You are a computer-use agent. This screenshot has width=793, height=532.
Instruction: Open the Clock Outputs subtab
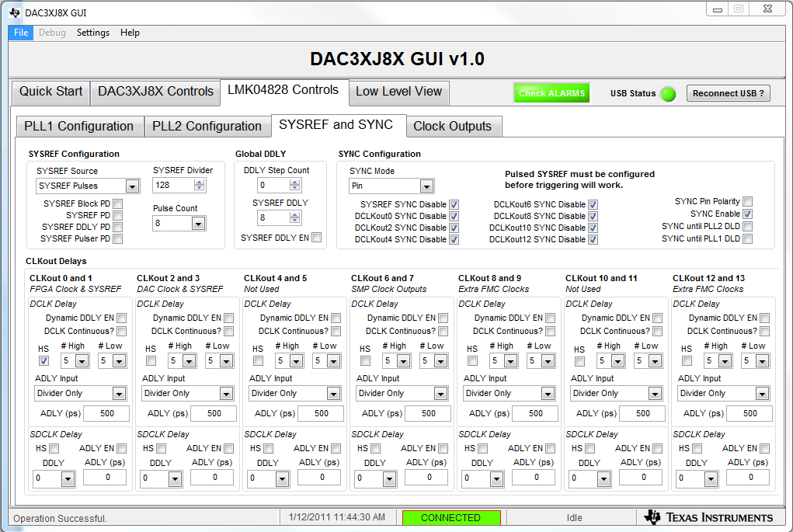tap(452, 126)
